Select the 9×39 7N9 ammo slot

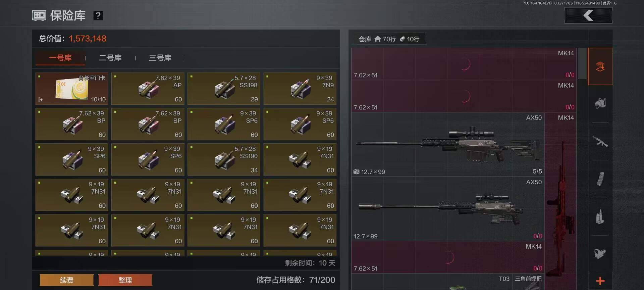[300, 89]
